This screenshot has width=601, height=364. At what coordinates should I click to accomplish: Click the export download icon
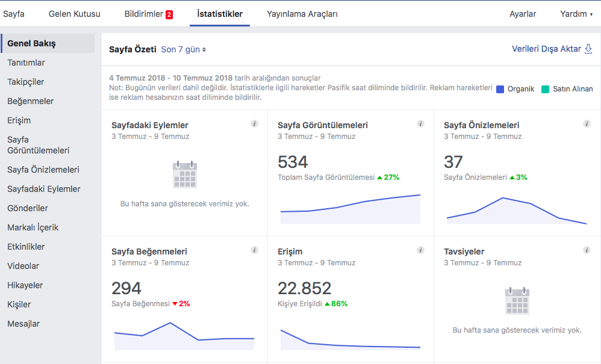588,49
